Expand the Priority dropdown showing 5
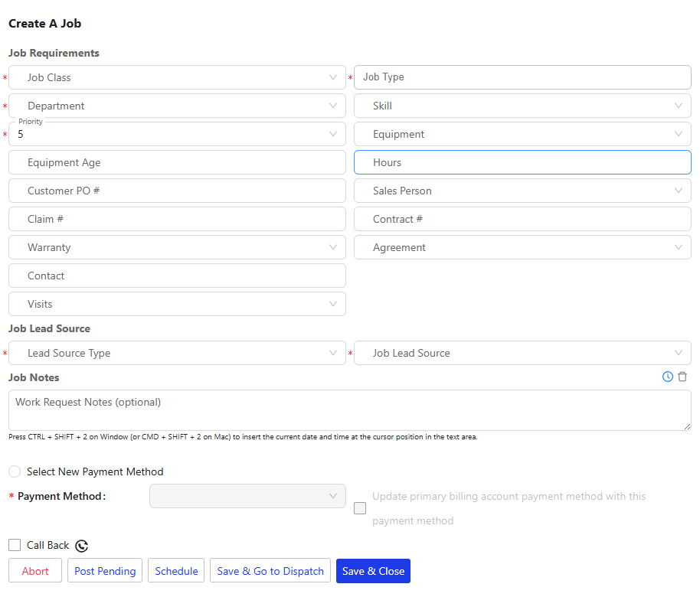 (x=177, y=134)
